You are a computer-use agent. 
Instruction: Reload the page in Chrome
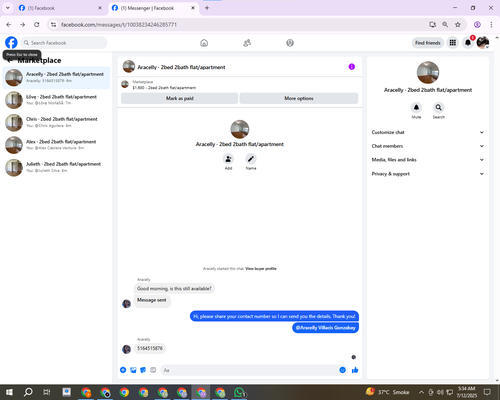[37, 24]
